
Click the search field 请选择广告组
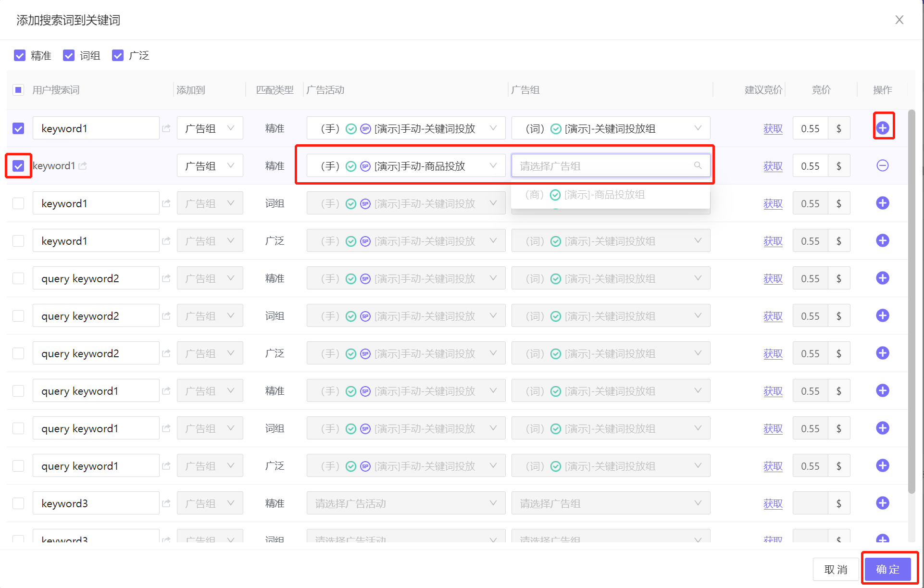click(x=611, y=166)
